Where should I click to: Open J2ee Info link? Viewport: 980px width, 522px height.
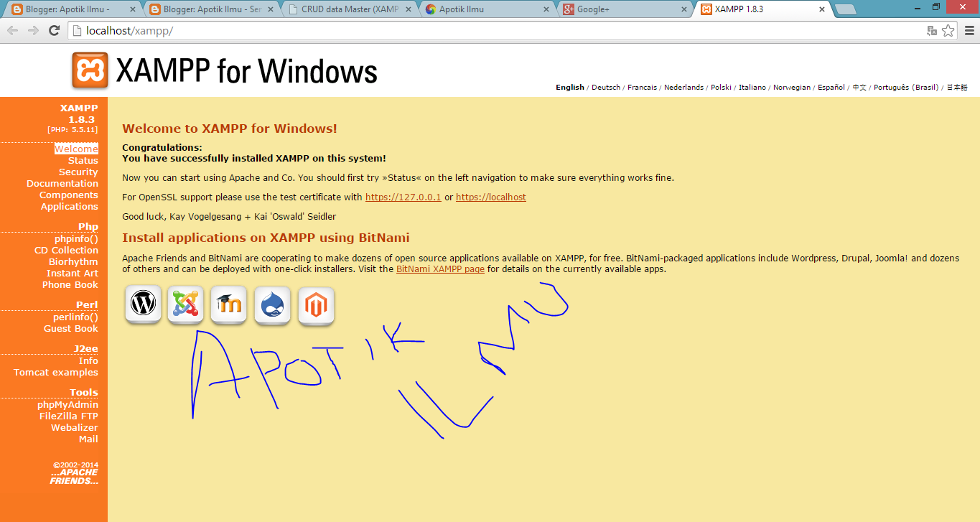pyautogui.click(x=88, y=360)
